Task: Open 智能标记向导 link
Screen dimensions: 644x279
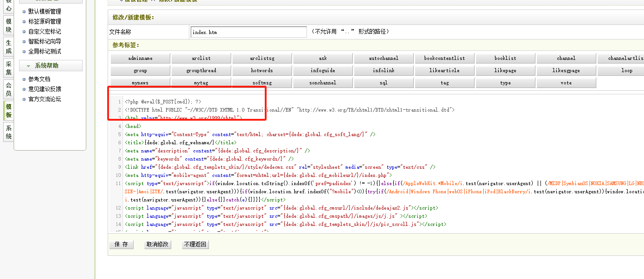Action: click(x=45, y=41)
